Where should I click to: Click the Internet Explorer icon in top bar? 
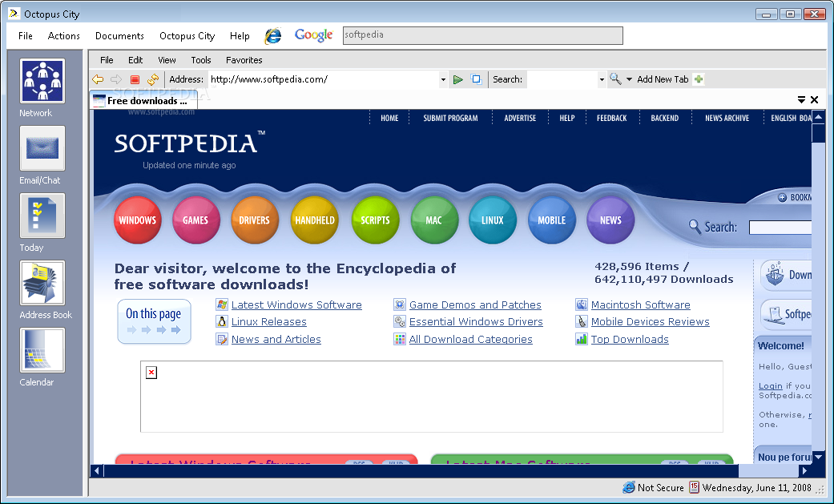click(x=273, y=36)
